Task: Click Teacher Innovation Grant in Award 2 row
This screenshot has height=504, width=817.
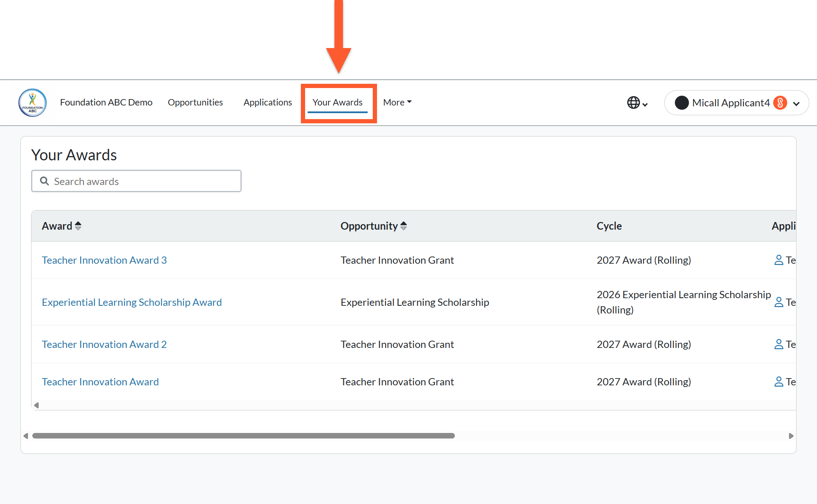Action: point(397,344)
